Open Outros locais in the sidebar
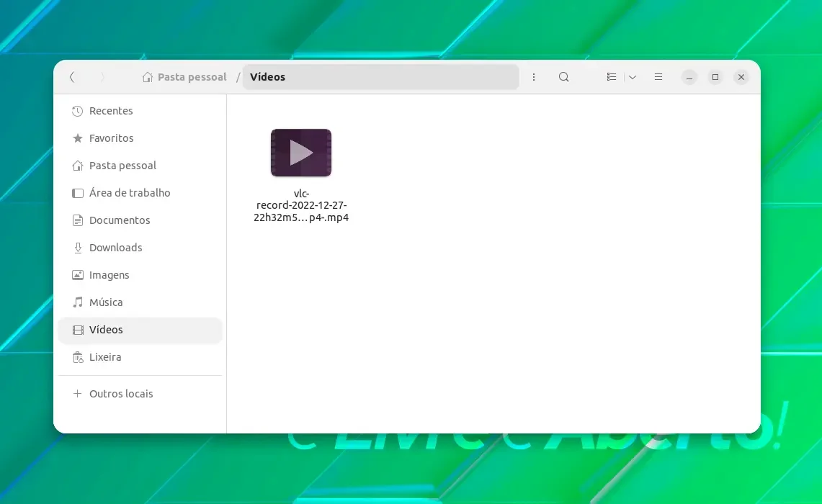Image resolution: width=822 pixels, height=504 pixels. pos(140,393)
